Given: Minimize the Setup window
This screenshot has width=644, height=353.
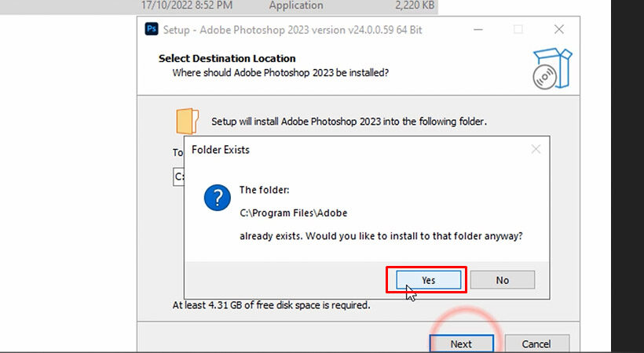Looking at the screenshot, I should click(478, 29).
